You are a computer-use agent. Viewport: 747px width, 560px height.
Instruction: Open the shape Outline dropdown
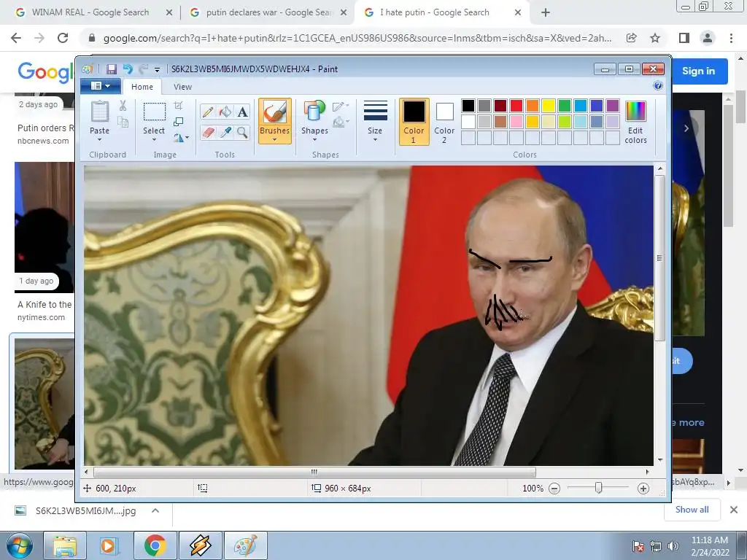point(341,106)
